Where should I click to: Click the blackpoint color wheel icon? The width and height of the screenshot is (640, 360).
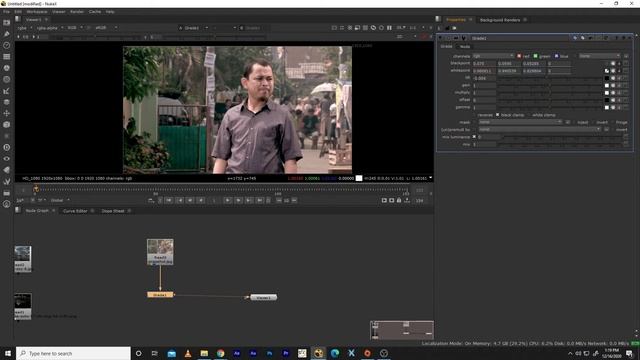tap(613, 63)
